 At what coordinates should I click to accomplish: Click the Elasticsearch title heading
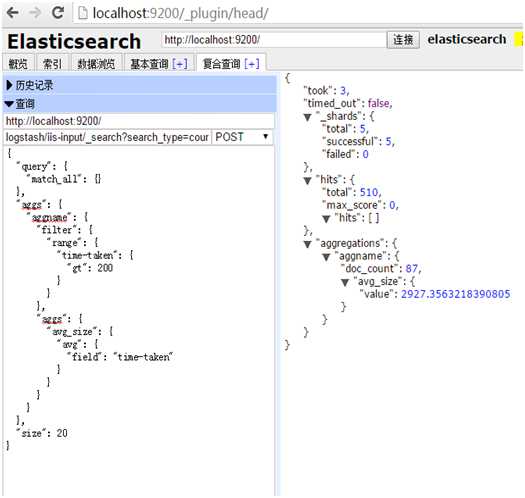[x=74, y=41]
